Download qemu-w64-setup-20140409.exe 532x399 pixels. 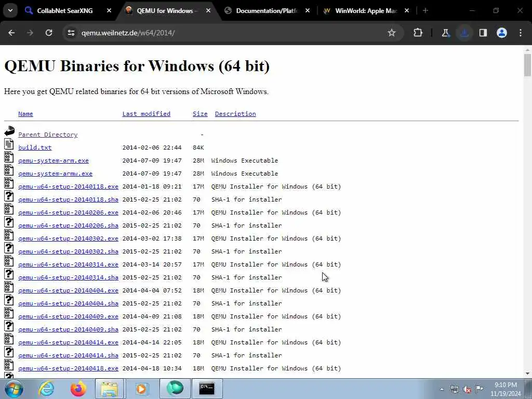68,316
